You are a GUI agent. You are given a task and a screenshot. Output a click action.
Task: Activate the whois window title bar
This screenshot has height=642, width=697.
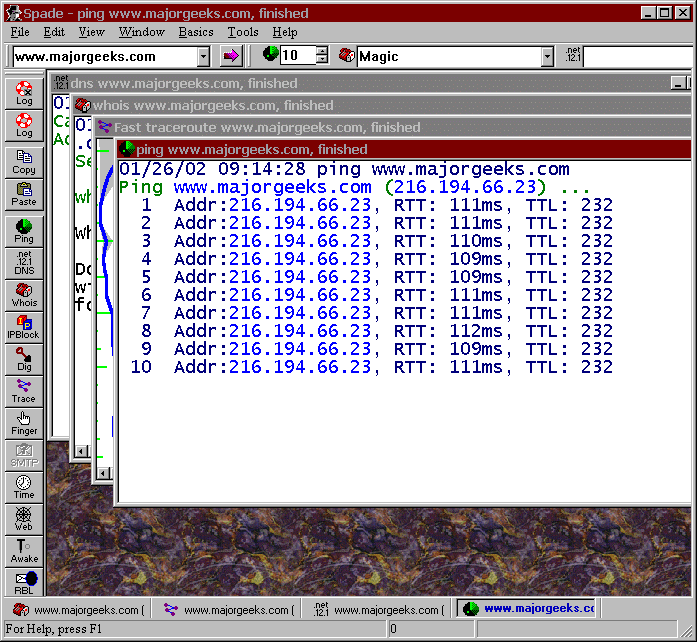pos(382,105)
